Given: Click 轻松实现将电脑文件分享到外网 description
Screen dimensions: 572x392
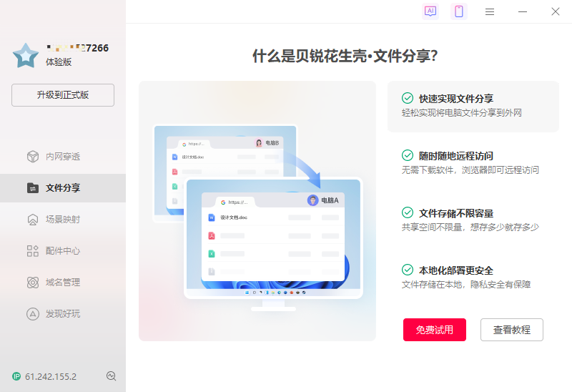Looking at the screenshot, I should pyautogui.click(x=461, y=113).
